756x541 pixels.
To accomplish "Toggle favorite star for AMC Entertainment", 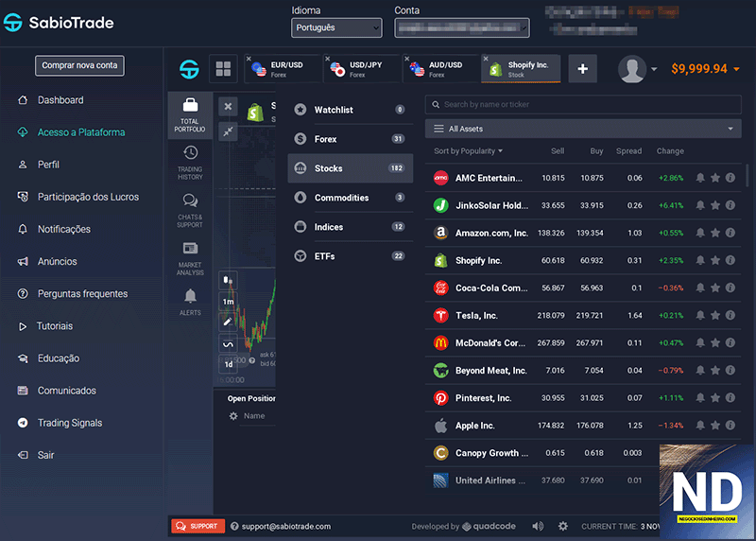I will [x=715, y=178].
